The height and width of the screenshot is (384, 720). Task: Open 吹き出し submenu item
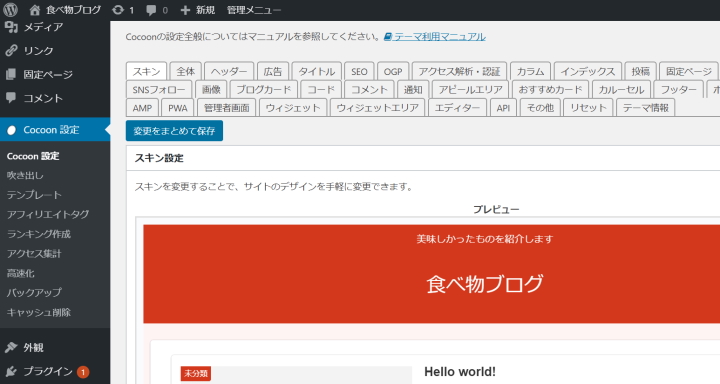point(25,175)
